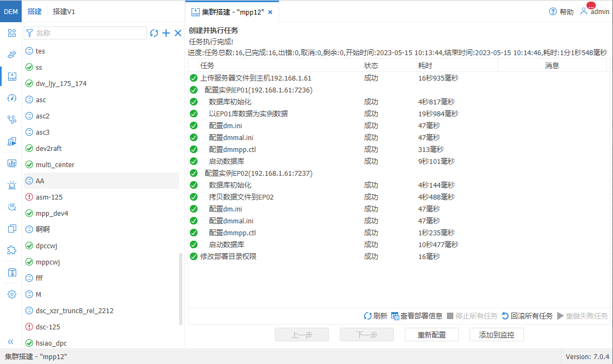Click the 重新配置 button
Image resolution: width=613 pixels, height=364 pixels.
[431, 334]
